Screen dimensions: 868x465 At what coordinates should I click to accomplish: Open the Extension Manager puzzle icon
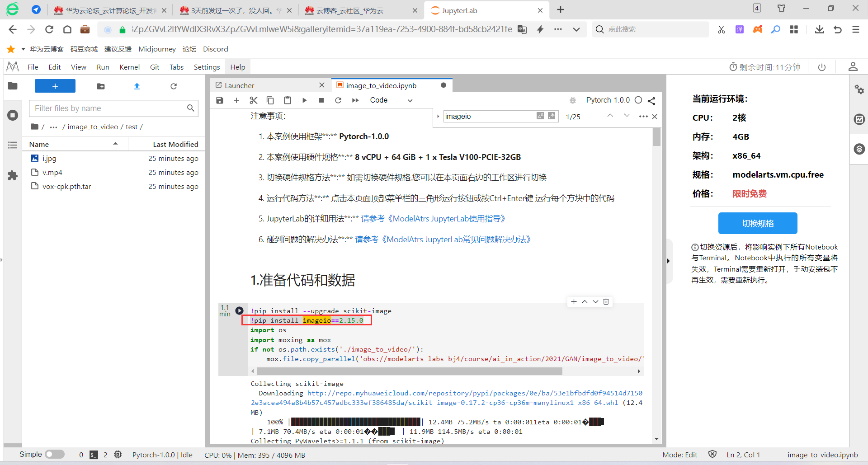pos(13,175)
